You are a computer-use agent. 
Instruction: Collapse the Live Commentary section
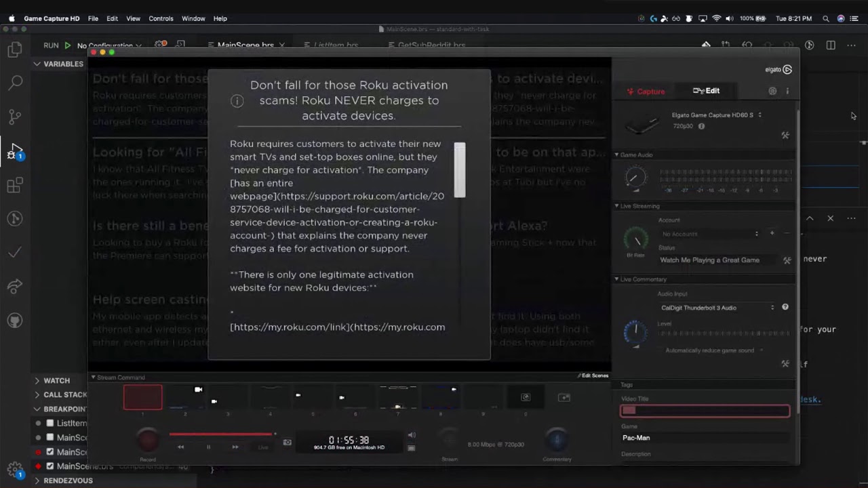[640, 279]
